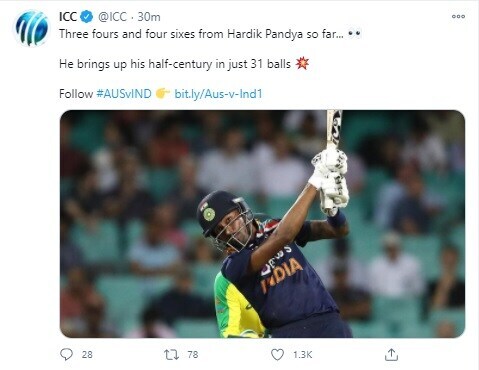Click the retweet arrows icon
This screenshot has width=479, height=370.
click(x=172, y=354)
